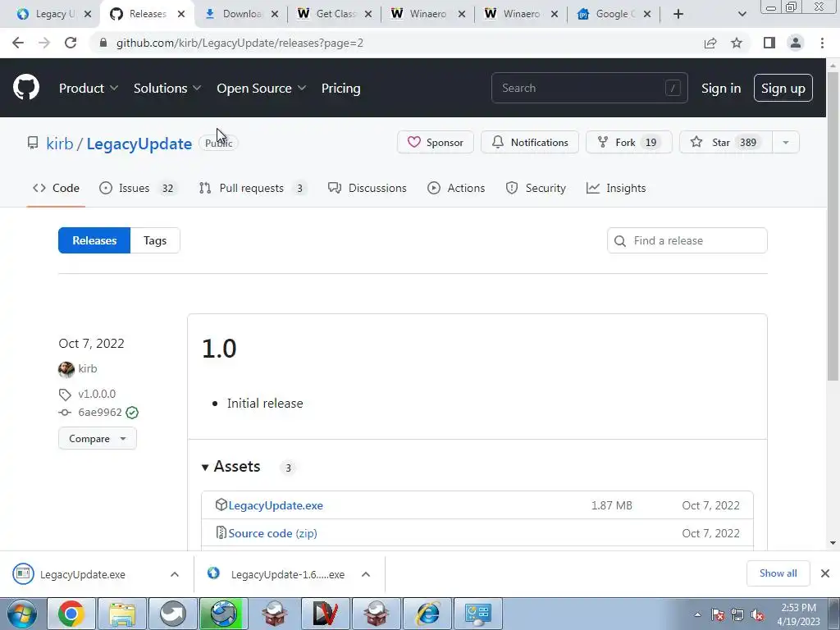Click the site lock icon in address bar
This screenshot has width=840, height=630.
[103, 43]
